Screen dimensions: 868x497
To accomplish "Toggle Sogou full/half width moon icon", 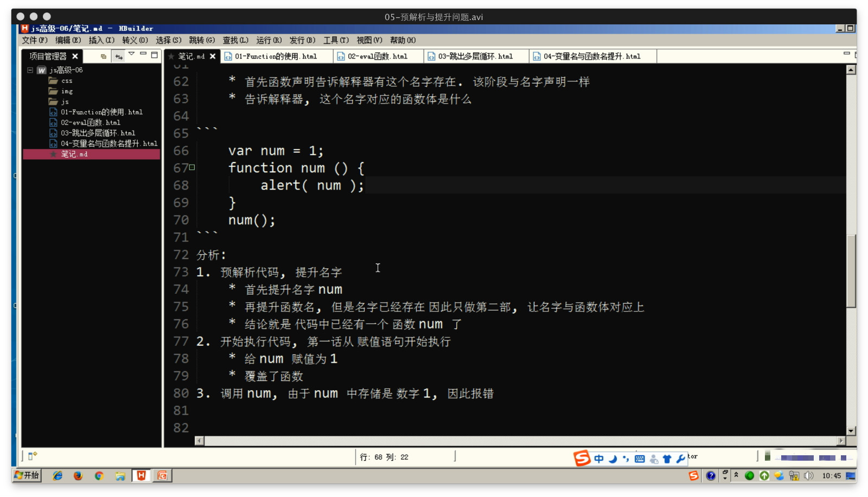I will [x=613, y=459].
